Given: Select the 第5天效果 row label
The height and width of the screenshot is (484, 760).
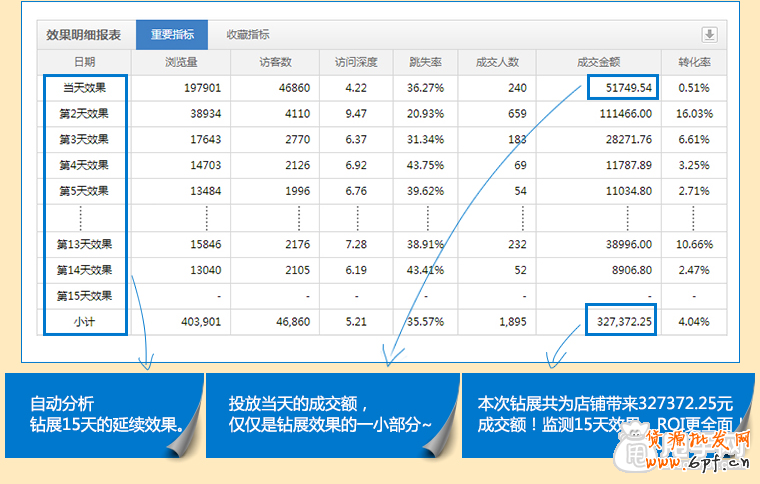Looking at the screenshot, I should (84, 191).
